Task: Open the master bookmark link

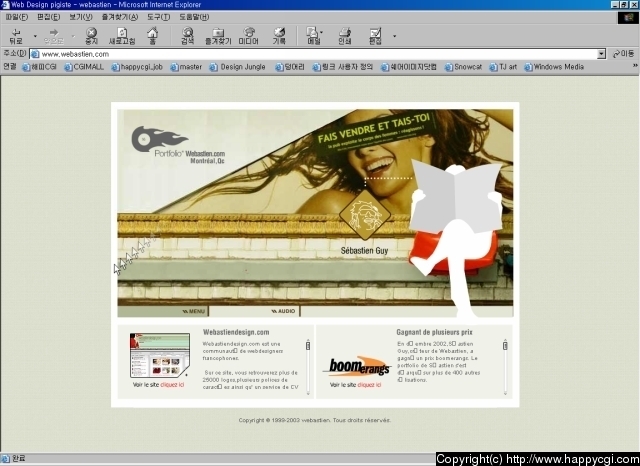Action: tap(186, 67)
